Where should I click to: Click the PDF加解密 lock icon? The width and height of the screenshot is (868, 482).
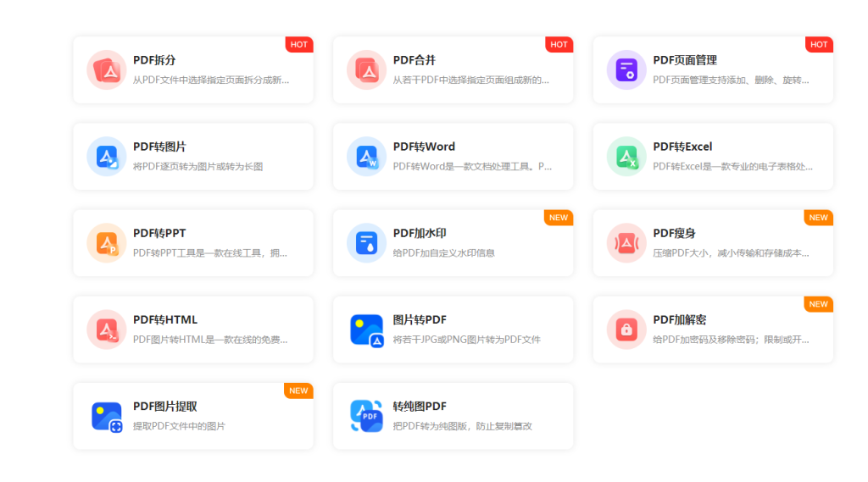(x=626, y=330)
